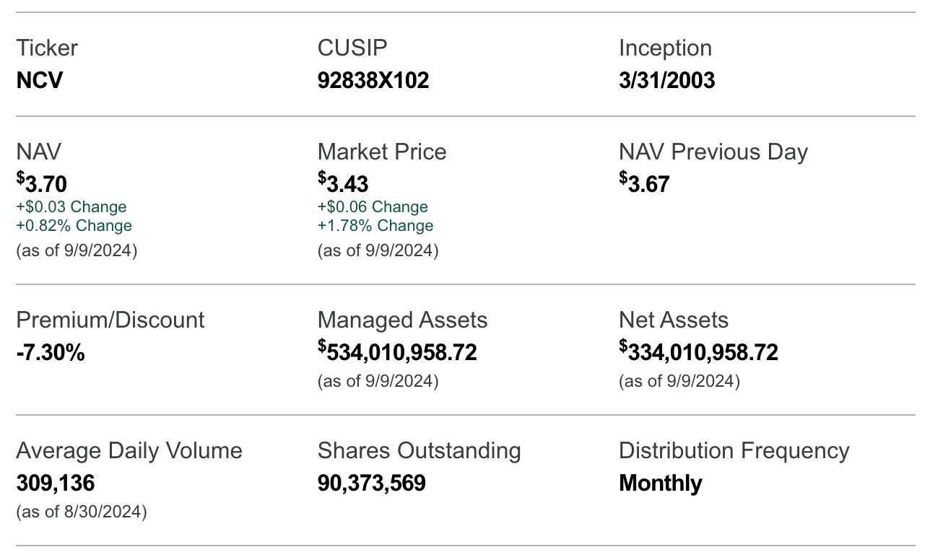Click the as of 8/30/2024 date note
This screenshot has width=930, height=560.
coord(82,512)
